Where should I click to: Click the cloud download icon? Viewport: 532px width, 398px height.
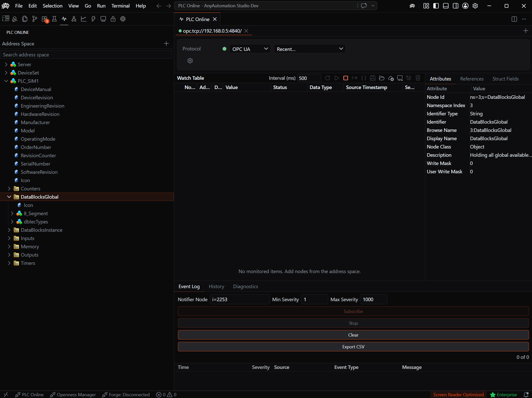pyautogui.click(x=391, y=78)
